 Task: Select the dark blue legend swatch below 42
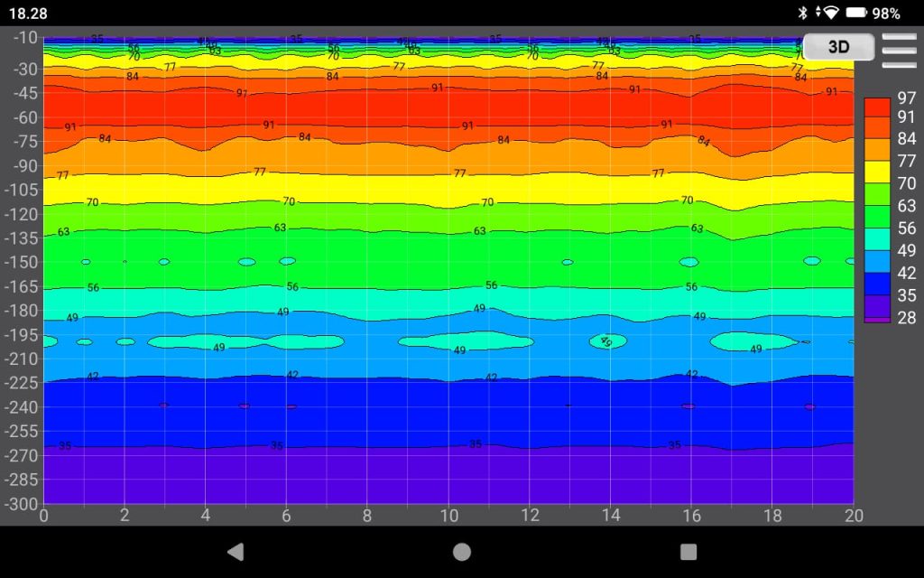(877, 284)
